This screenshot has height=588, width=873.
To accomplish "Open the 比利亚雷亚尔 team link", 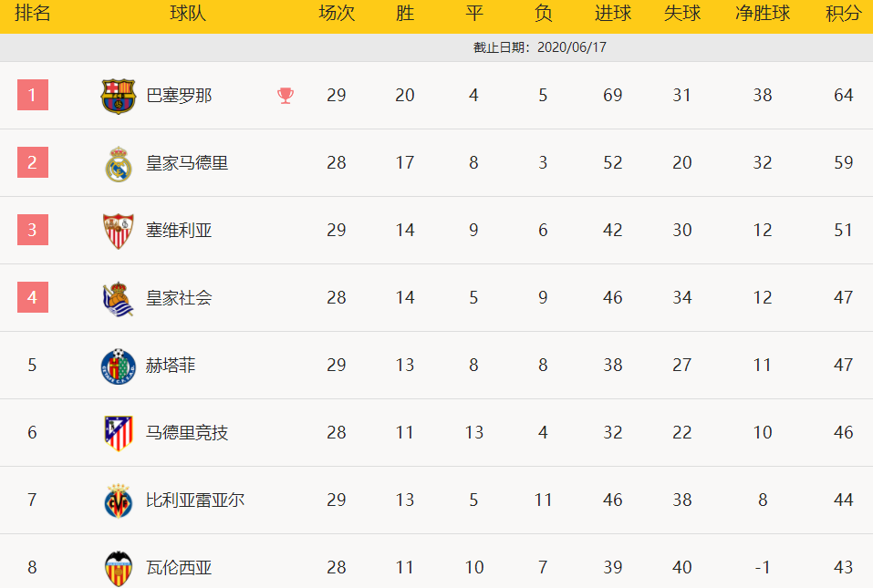I will pos(195,500).
